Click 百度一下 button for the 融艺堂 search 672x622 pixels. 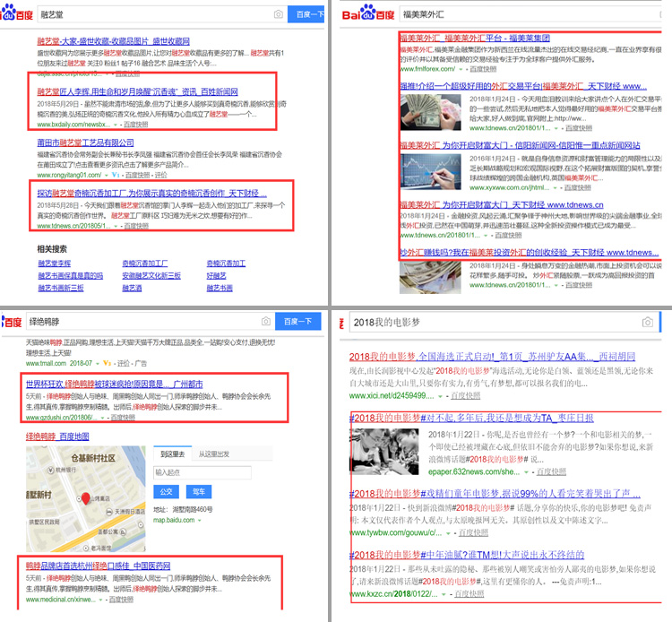tap(306, 14)
